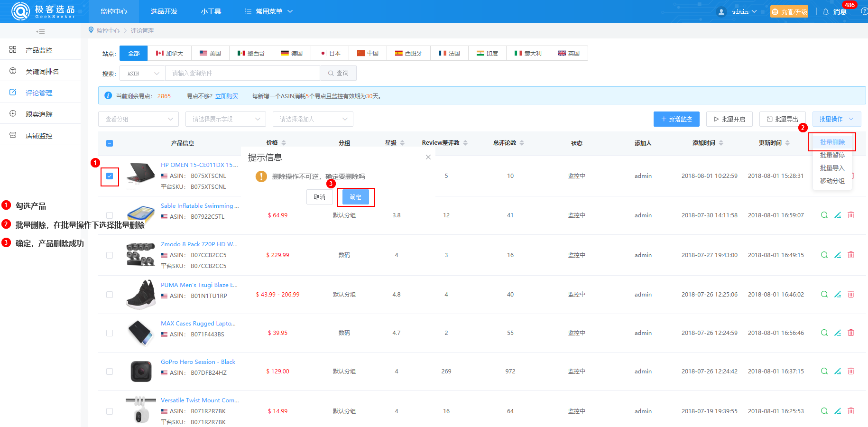Select 批量导入 from batch menu

(832, 168)
